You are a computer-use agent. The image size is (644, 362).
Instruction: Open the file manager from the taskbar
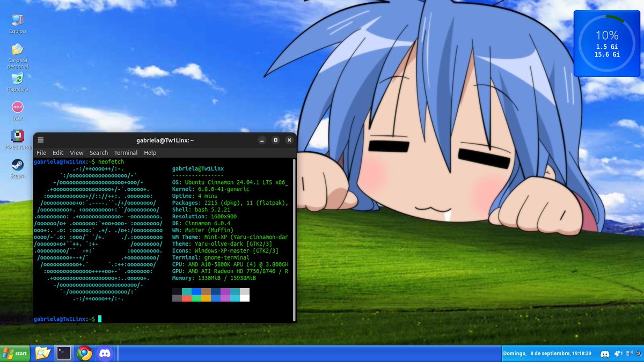pyautogui.click(x=43, y=353)
